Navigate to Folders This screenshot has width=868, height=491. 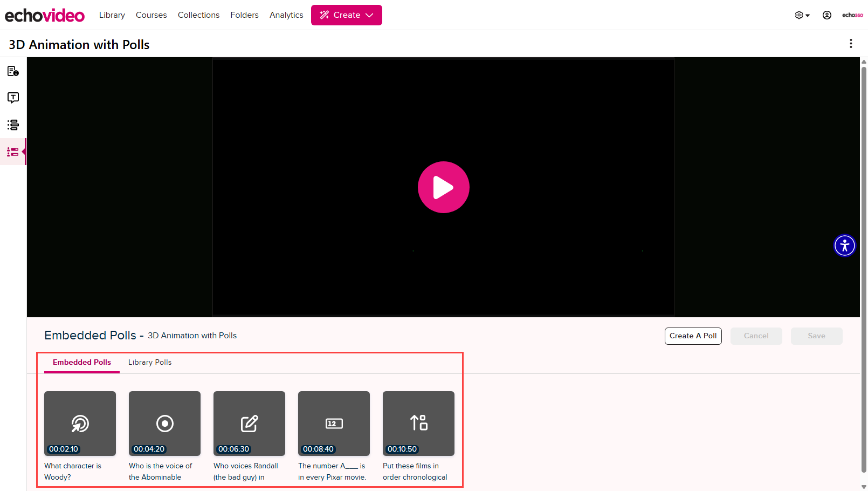pos(245,15)
